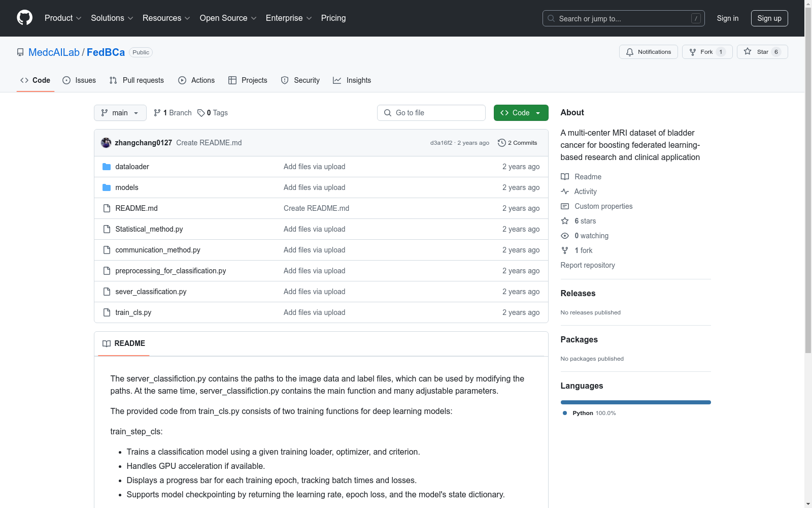The height and width of the screenshot is (508, 812).
Task: View the Insights tab
Action: click(352, 80)
